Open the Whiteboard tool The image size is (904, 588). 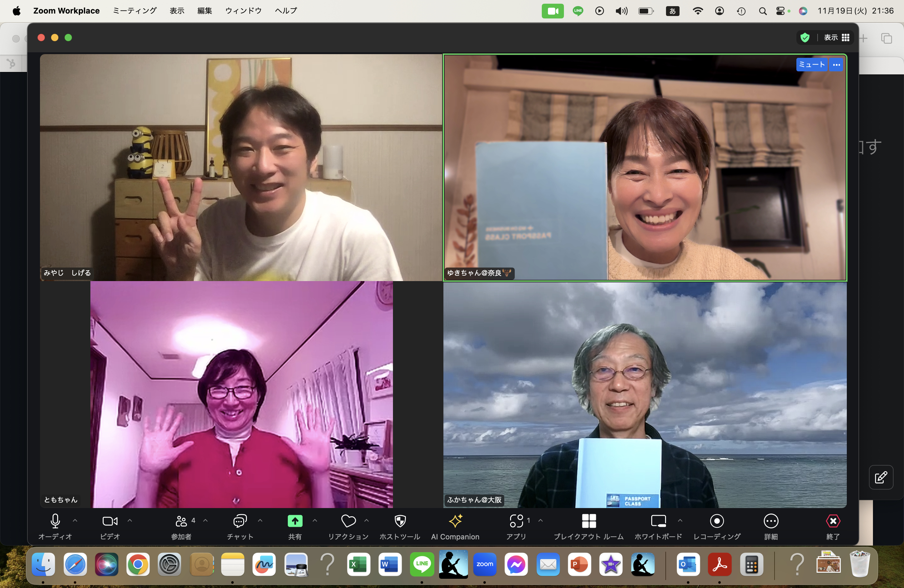[x=658, y=521]
